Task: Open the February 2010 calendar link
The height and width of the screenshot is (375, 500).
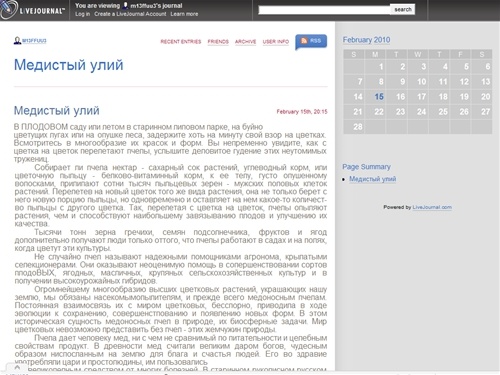Action: coord(366,40)
